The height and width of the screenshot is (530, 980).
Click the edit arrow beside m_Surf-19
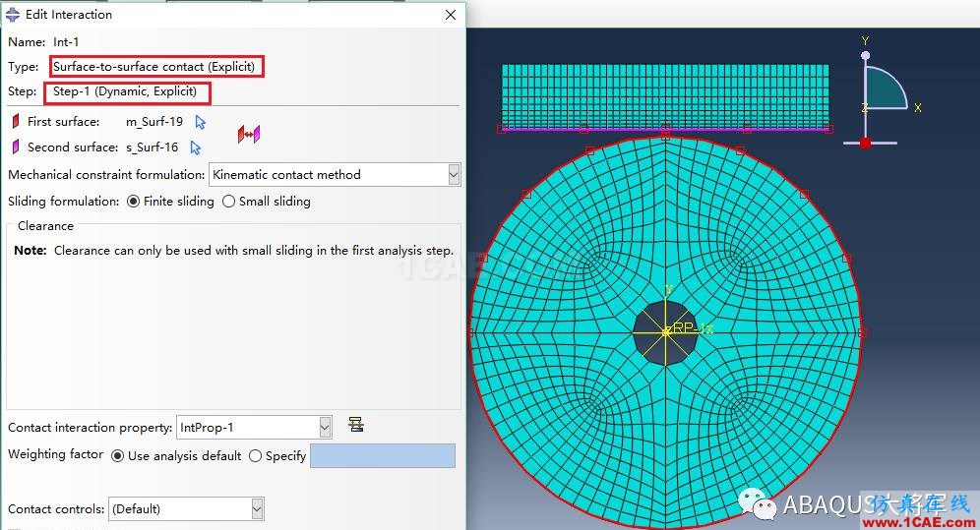[200, 122]
